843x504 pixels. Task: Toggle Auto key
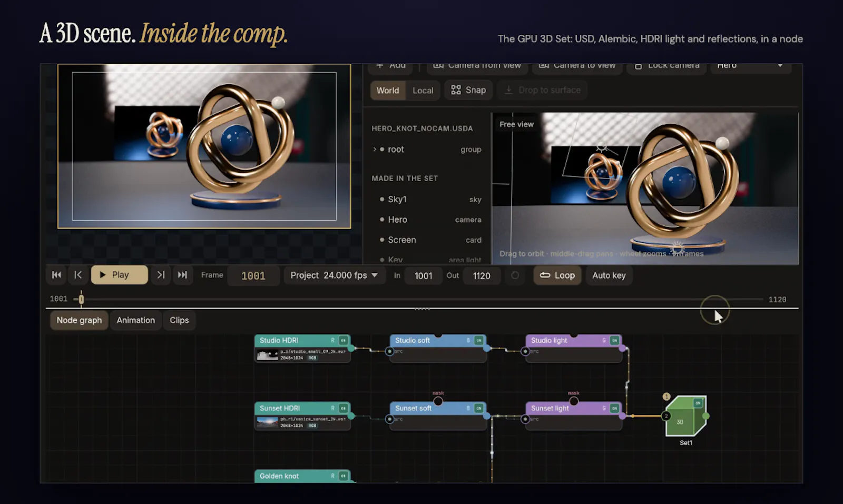click(609, 275)
